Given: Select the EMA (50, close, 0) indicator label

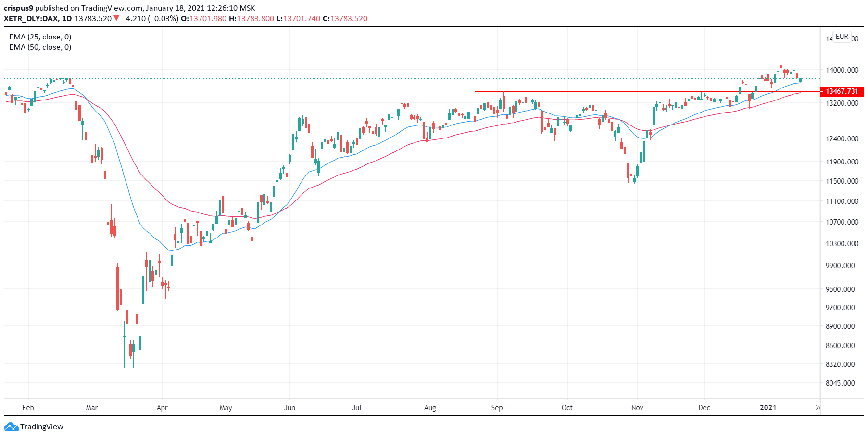Looking at the screenshot, I should pyautogui.click(x=40, y=47).
